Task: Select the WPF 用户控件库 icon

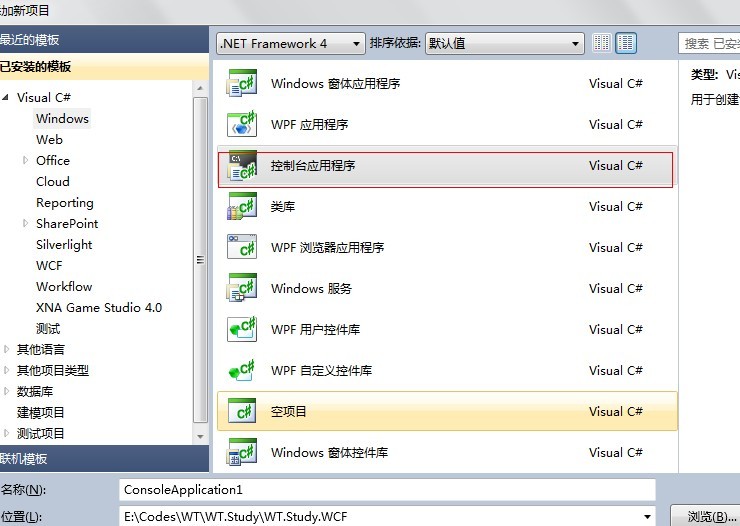Action: [242, 329]
